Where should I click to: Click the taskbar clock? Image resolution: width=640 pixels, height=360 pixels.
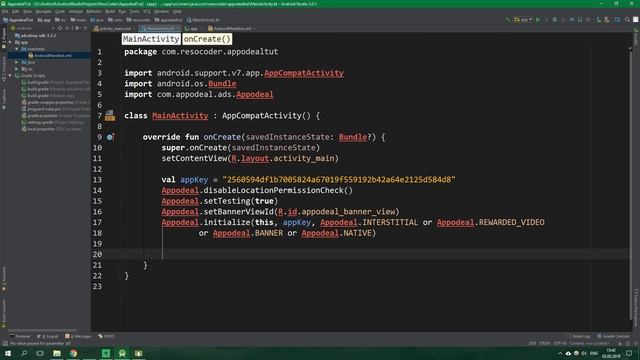click(x=611, y=353)
